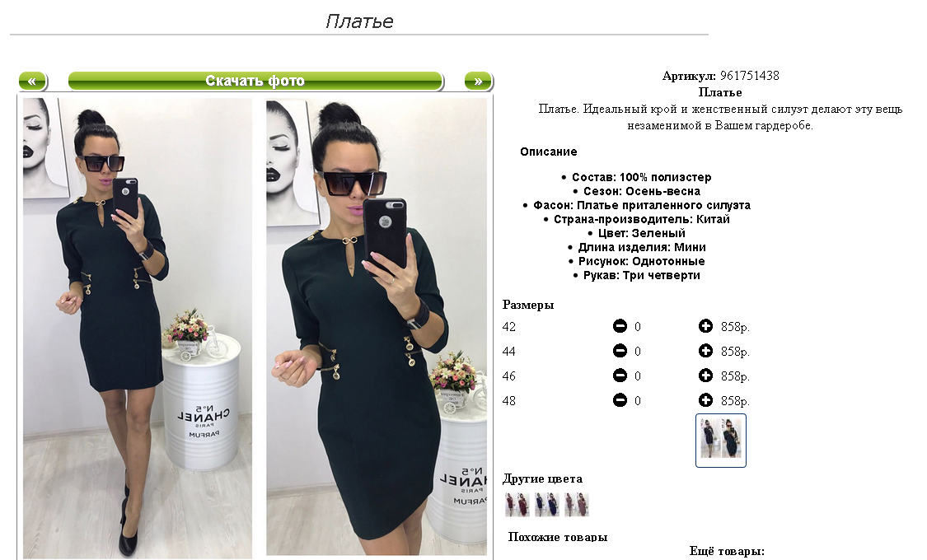Viewport: 927px width, 560px height.
Task: Click the minus icon for size 42
Action: [x=620, y=326]
